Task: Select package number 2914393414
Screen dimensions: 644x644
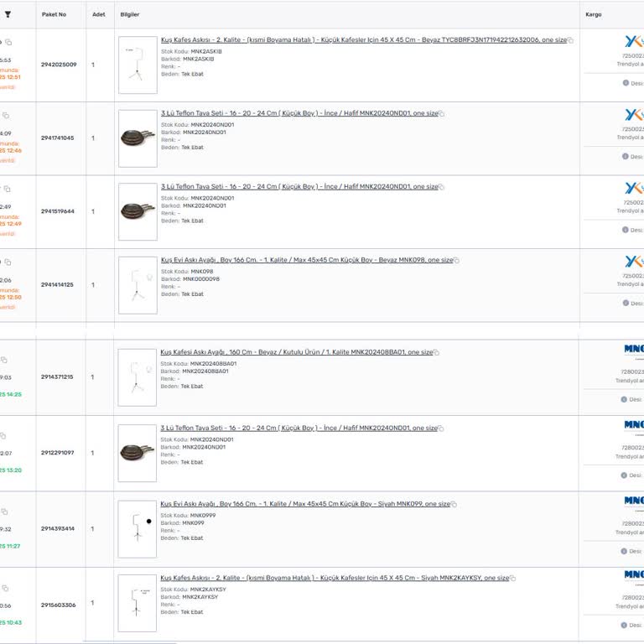Action: (58, 528)
